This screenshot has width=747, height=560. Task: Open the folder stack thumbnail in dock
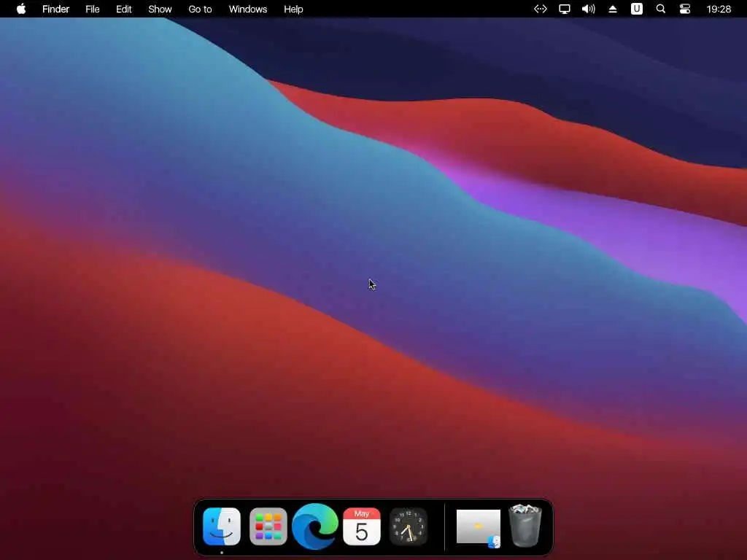479,527
